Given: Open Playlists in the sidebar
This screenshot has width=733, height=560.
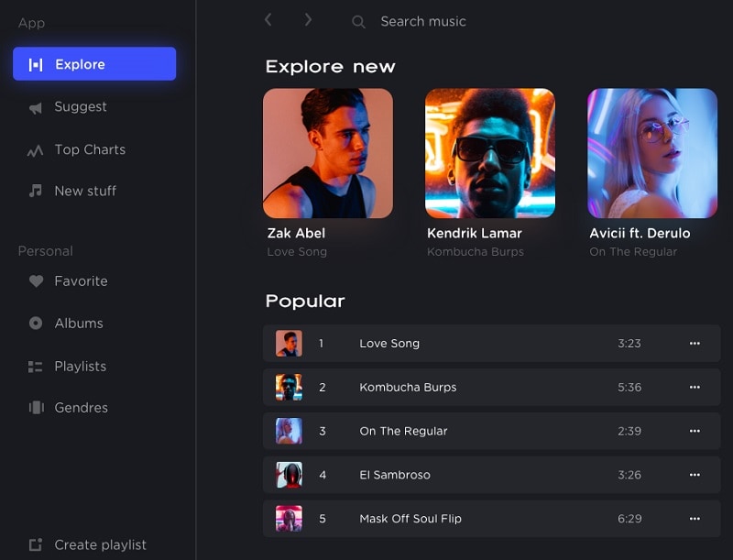Looking at the screenshot, I should (x=81, y=367).
